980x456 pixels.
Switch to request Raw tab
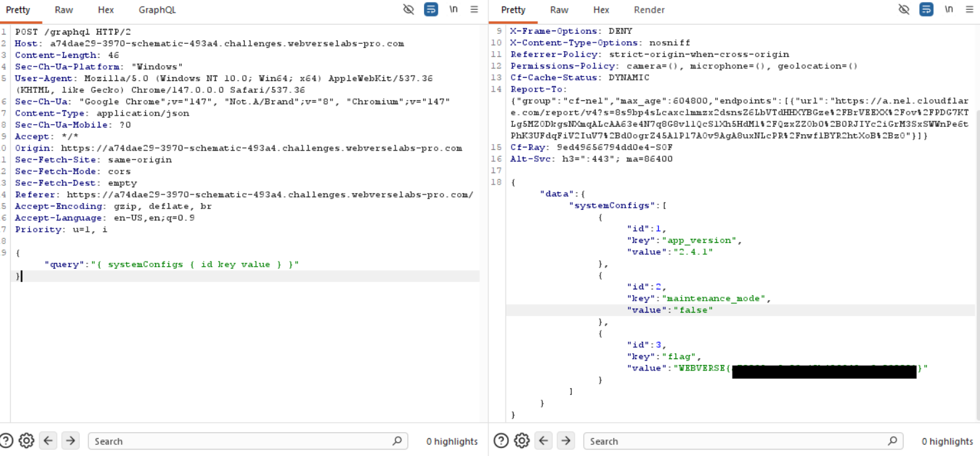[64, 10]
